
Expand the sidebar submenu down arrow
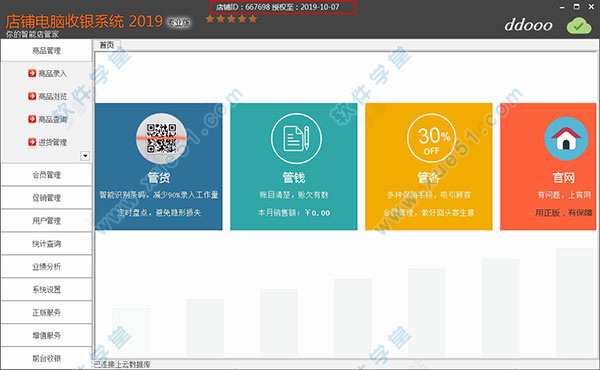coord(85,156)
